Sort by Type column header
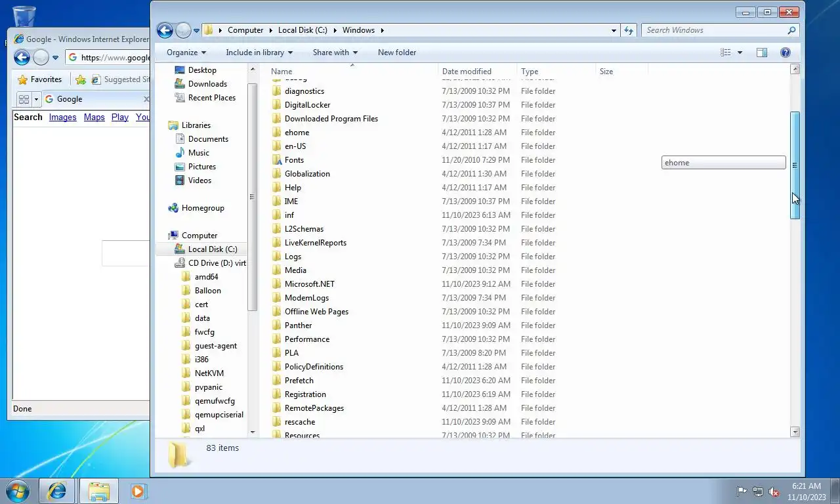Viewport: 840px width, 504px height. (556, 72)
